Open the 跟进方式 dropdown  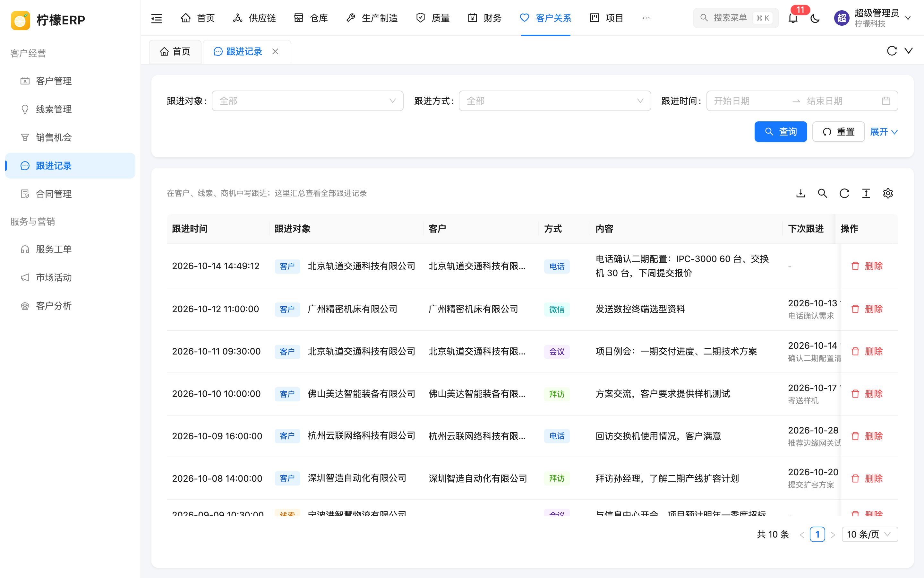coord(554,101)
